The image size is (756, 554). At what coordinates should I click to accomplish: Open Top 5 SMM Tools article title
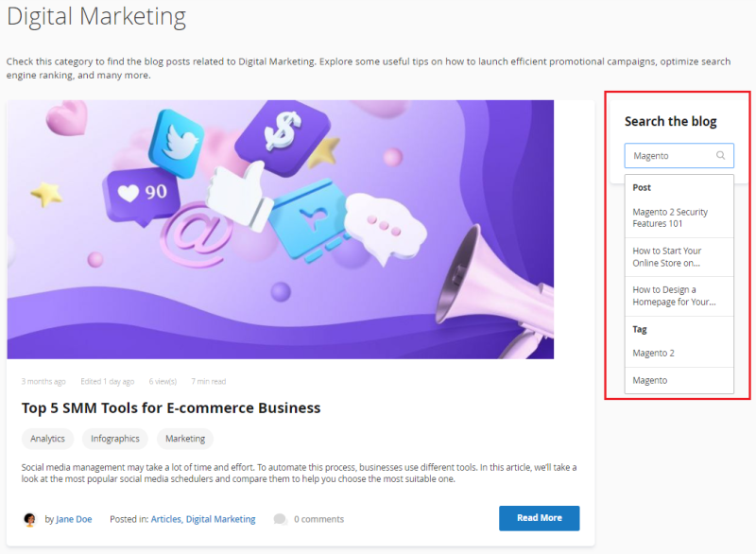tap(171, 408)
